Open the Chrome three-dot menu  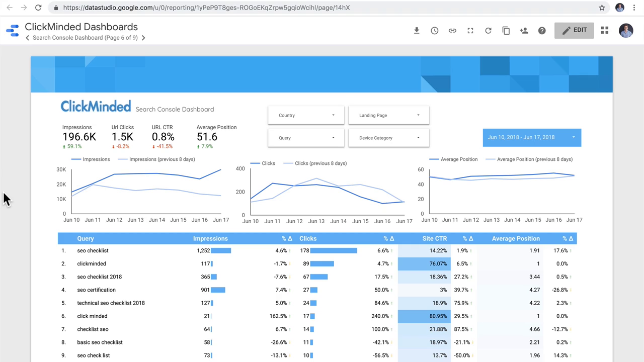pyautogui.click(x=634, y=8)
